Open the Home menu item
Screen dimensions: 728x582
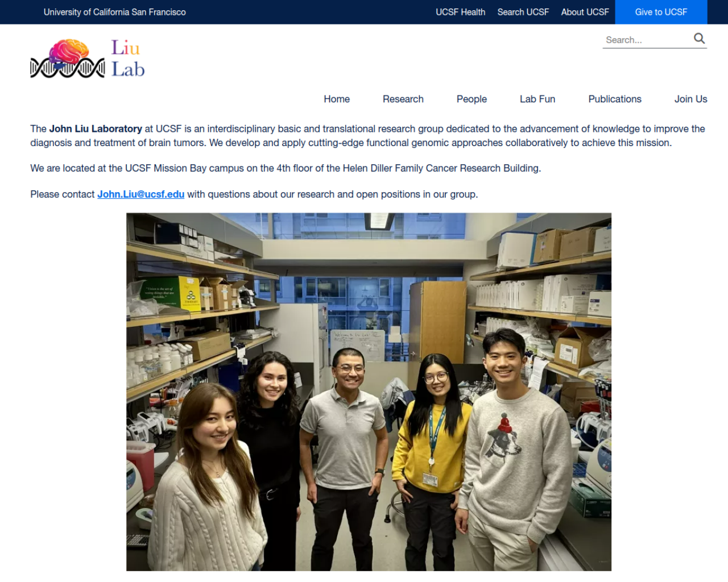(x=337, y=99)
